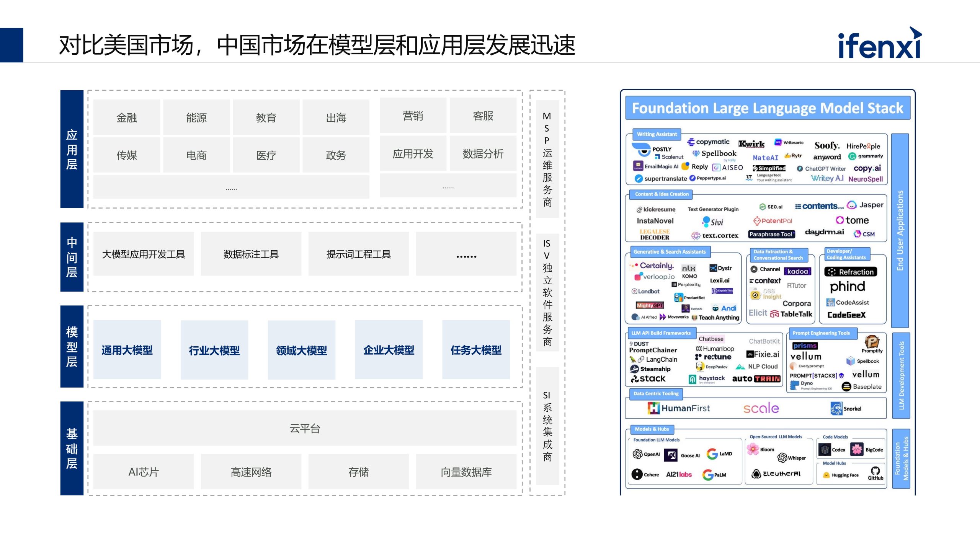Click the SI系统集成商 column
This screenshot has width=980, height=551.
point(547,426)
